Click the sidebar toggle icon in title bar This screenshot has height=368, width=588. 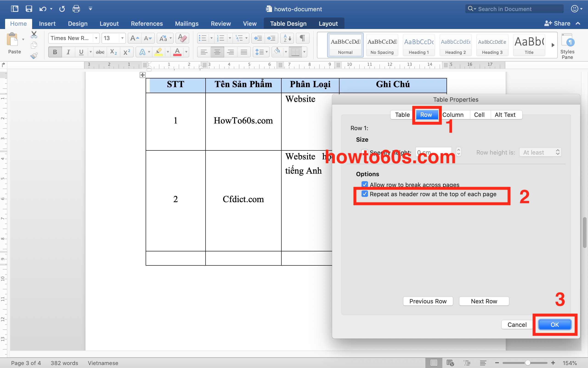coord(14,9)
